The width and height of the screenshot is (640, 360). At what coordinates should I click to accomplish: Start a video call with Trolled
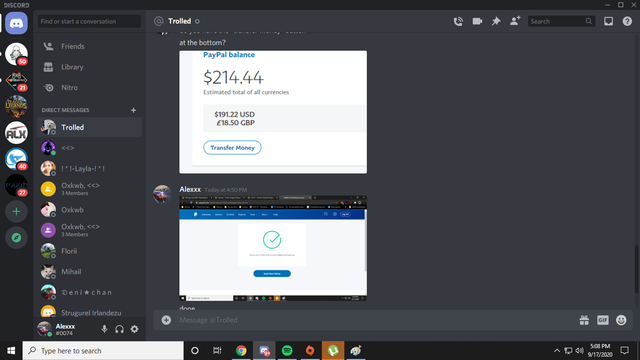[477, 21]
